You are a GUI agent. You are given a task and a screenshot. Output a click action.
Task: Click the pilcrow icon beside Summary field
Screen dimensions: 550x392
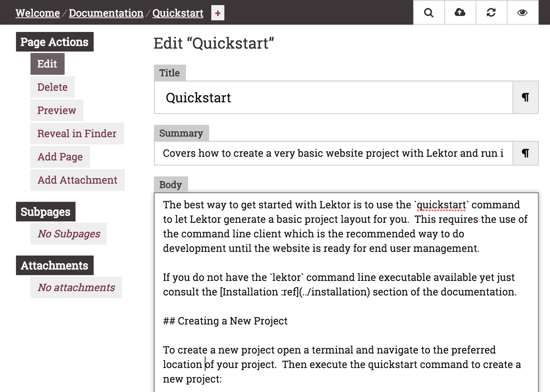[525, 153]
